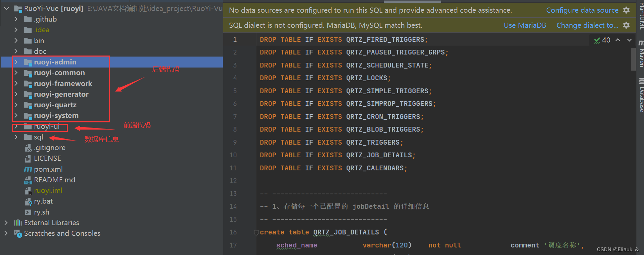Click the README.md markdown icon
The width and height of the screenshot is (644, 255).
(x=28, y=180)
